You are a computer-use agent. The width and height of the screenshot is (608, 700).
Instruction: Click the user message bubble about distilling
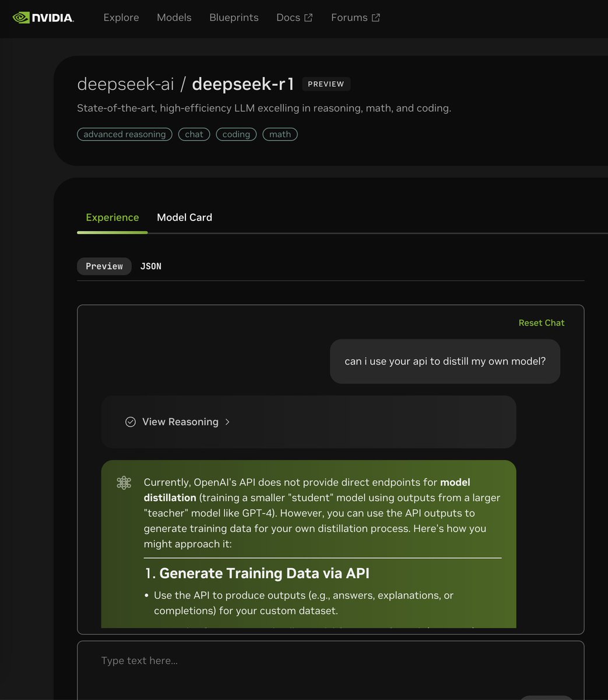pos(445,362)
